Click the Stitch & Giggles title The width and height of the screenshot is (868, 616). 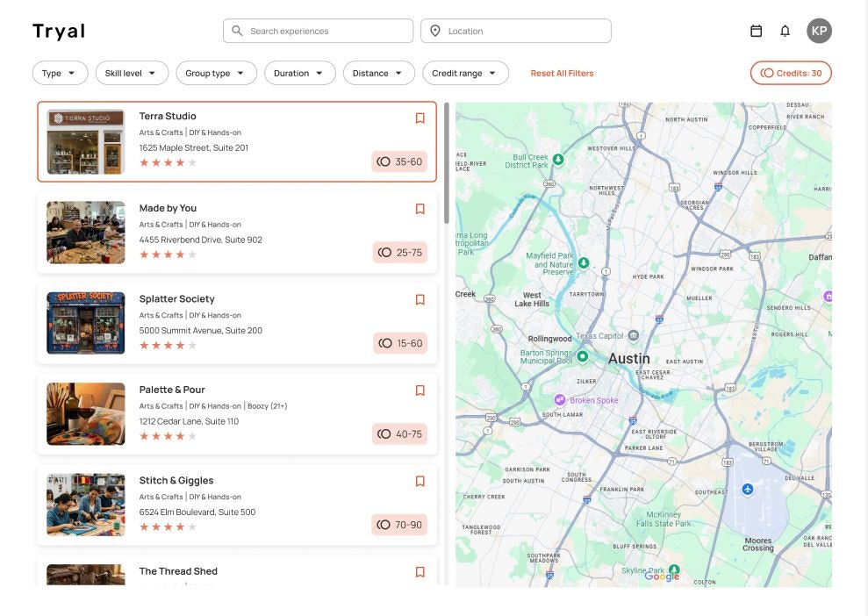click(176, 480)
